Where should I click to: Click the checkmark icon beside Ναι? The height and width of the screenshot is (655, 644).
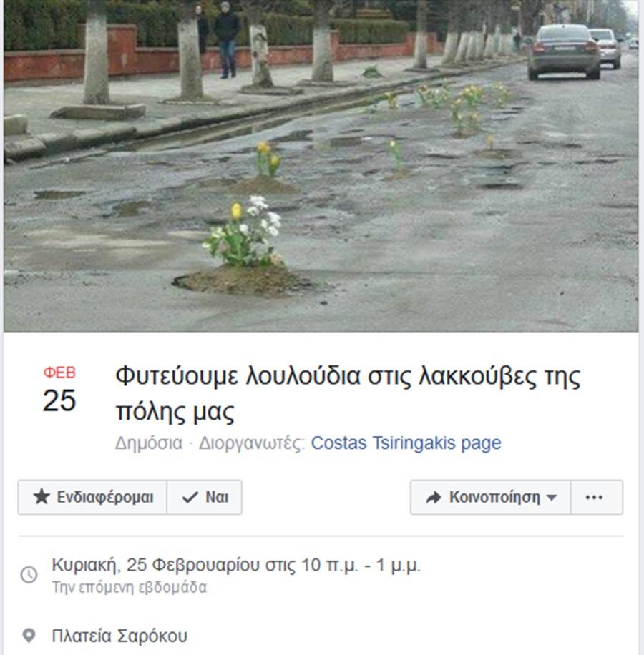190,497
